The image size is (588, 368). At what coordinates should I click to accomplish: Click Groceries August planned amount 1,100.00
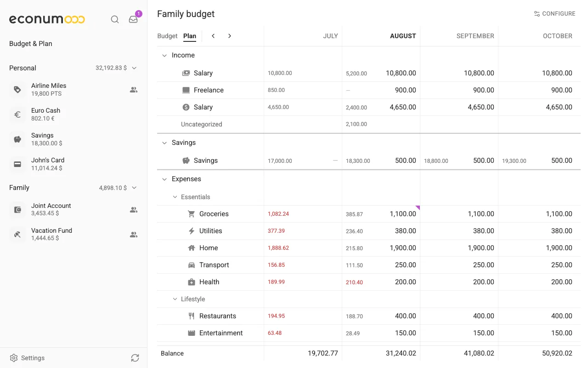click(x=403, y=214)
